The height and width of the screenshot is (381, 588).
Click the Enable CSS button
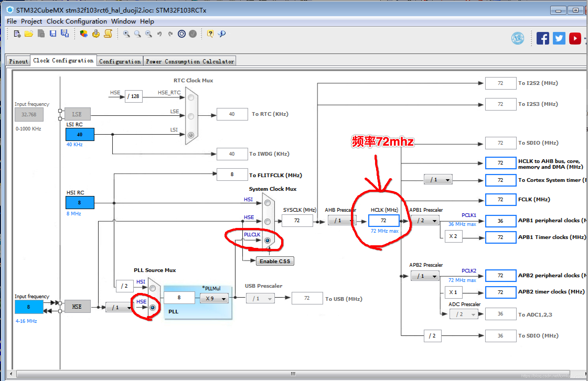pyautogui.click(x=275, y=261)
